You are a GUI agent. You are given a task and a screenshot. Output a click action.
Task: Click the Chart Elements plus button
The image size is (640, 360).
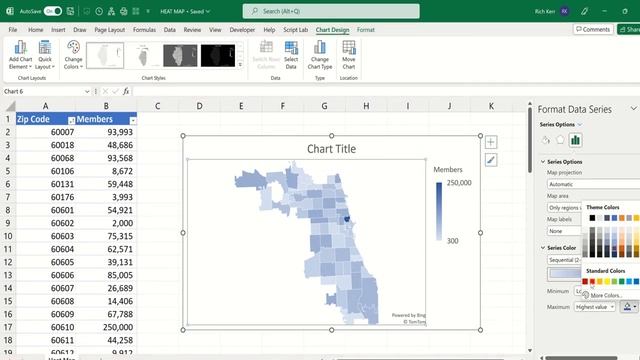(491, 142)
